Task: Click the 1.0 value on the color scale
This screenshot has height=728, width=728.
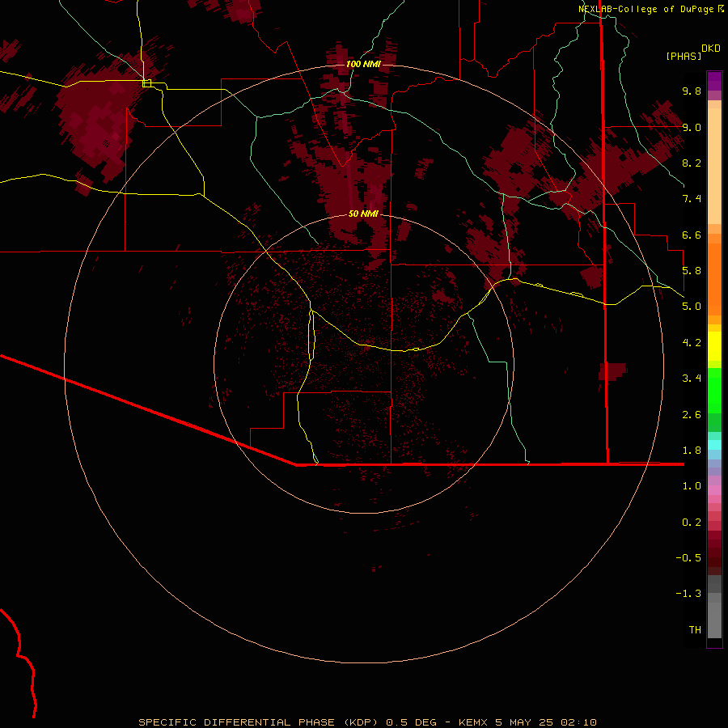Action: [692, 486]
